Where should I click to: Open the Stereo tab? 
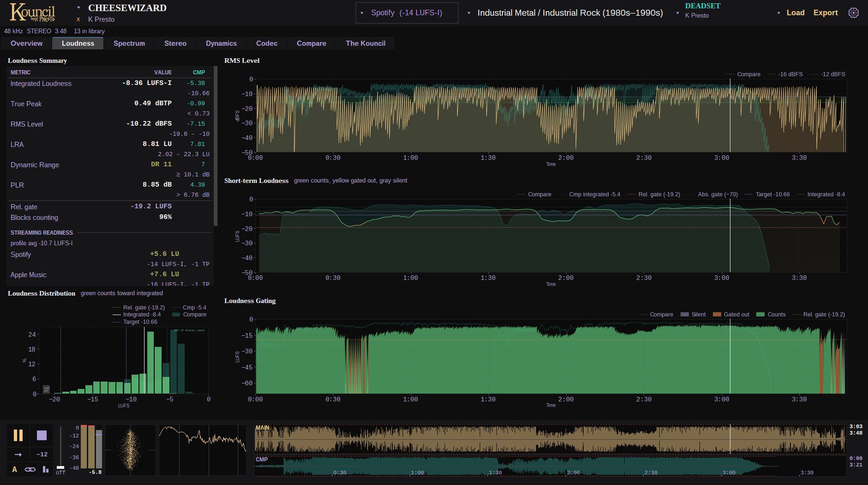tap(175, 43)
